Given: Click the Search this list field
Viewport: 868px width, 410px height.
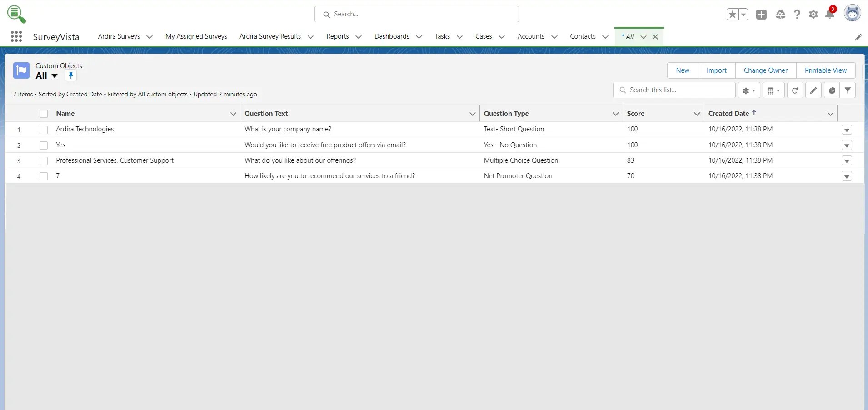Looking at the screenshot, I should click(674, 90).
